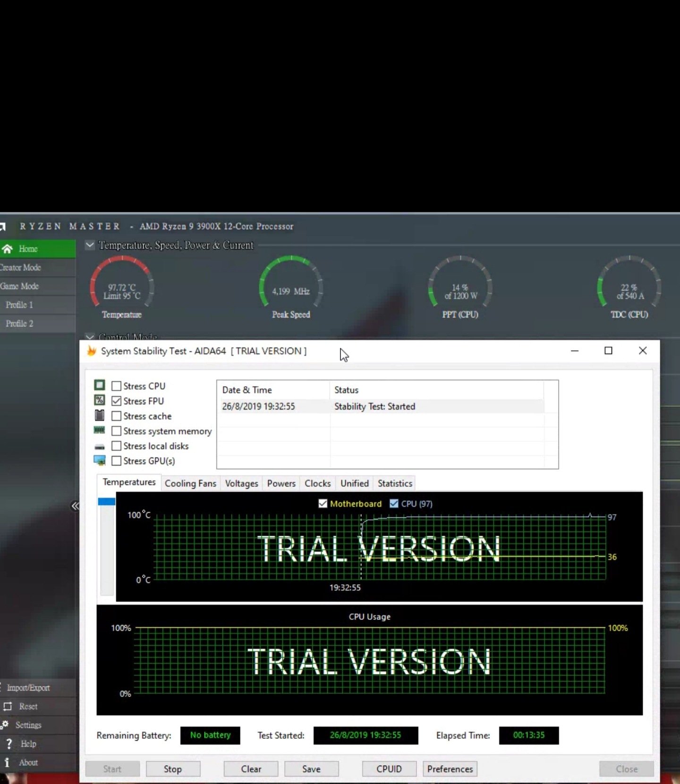Open Home in Ryzen Master sidebar

click(37, 249)
